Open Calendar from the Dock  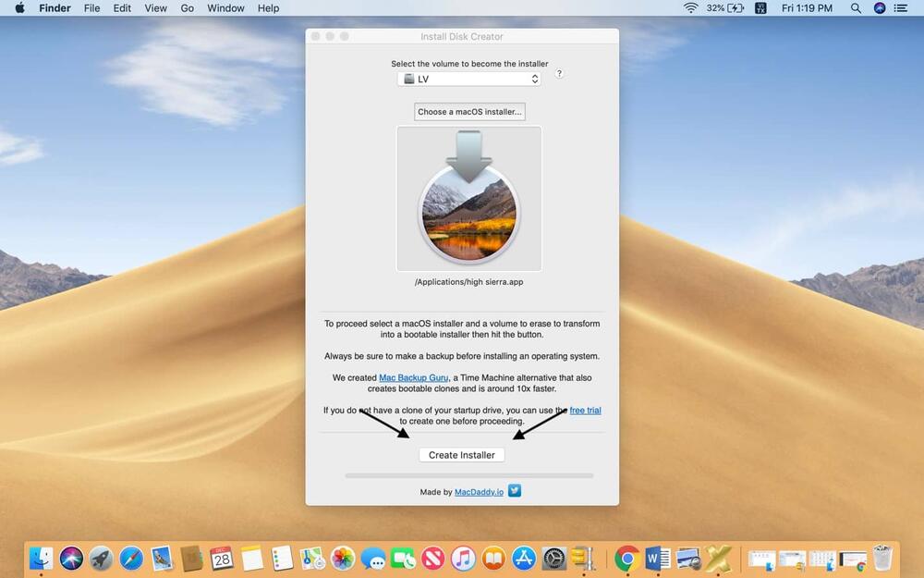(x=221, y=558)
